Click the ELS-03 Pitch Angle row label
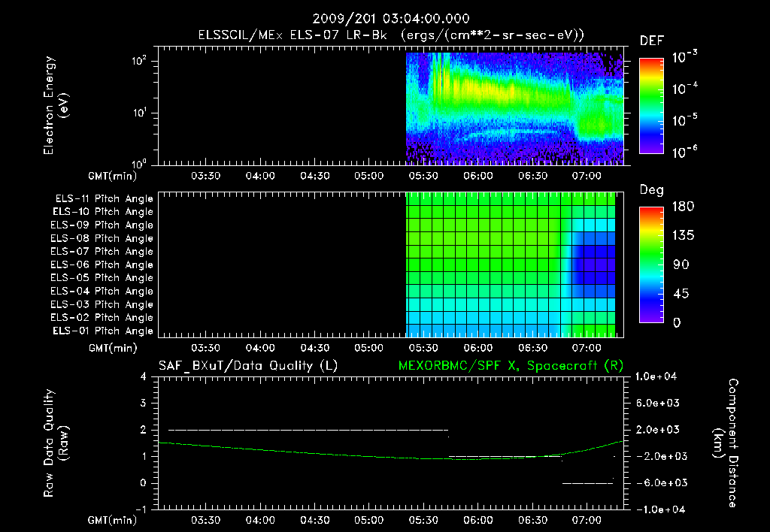 tap(102, 304)
